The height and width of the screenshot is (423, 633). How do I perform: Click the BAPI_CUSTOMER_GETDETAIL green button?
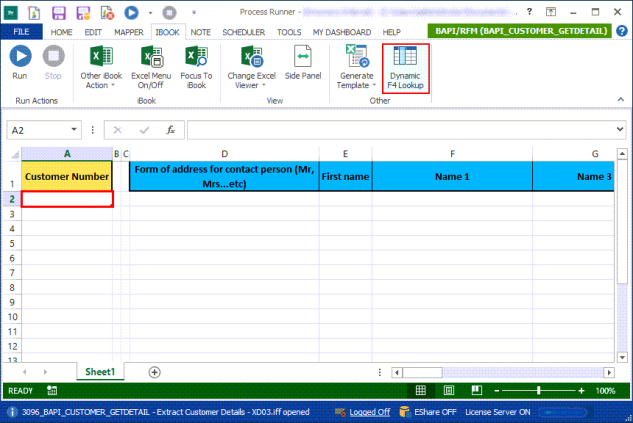click(x=520, y=31)
